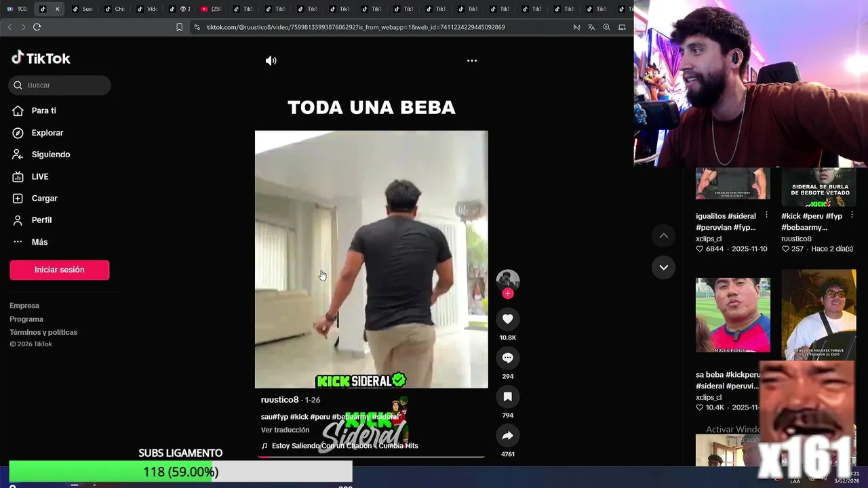Focus the Buscar search field
Image resolution: width=868 pixels, height=488 pixels.
tap(60, 85)
